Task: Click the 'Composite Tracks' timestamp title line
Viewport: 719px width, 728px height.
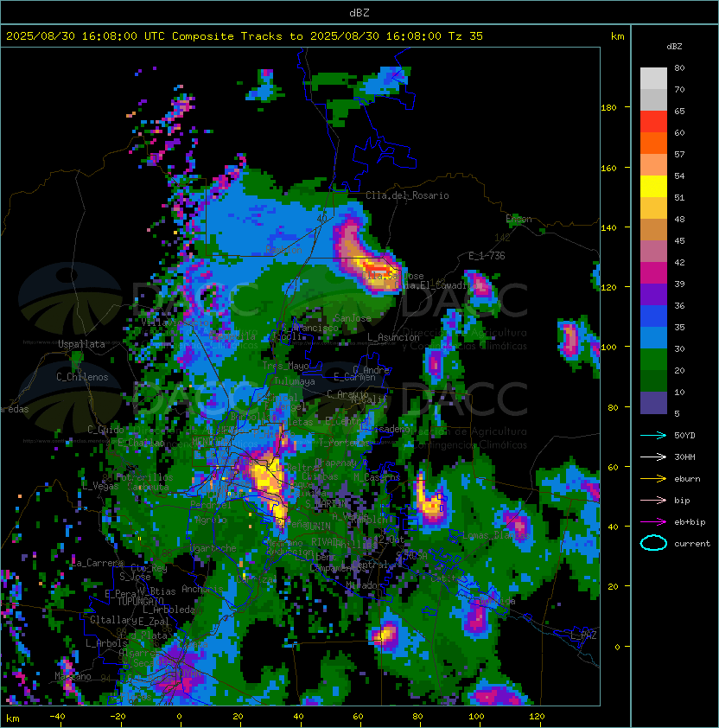Action: coord(245,36)
